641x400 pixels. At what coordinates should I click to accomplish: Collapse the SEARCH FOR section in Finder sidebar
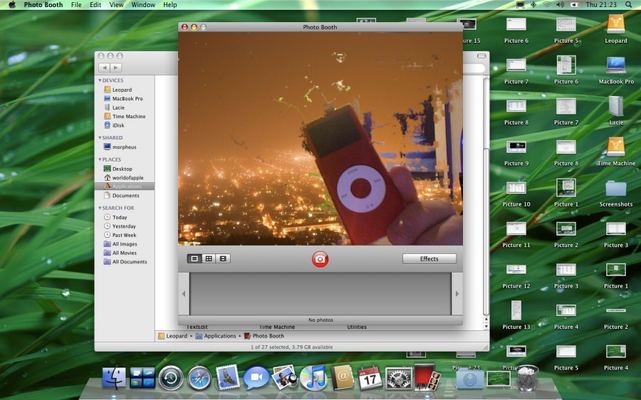tap(100, 208)
